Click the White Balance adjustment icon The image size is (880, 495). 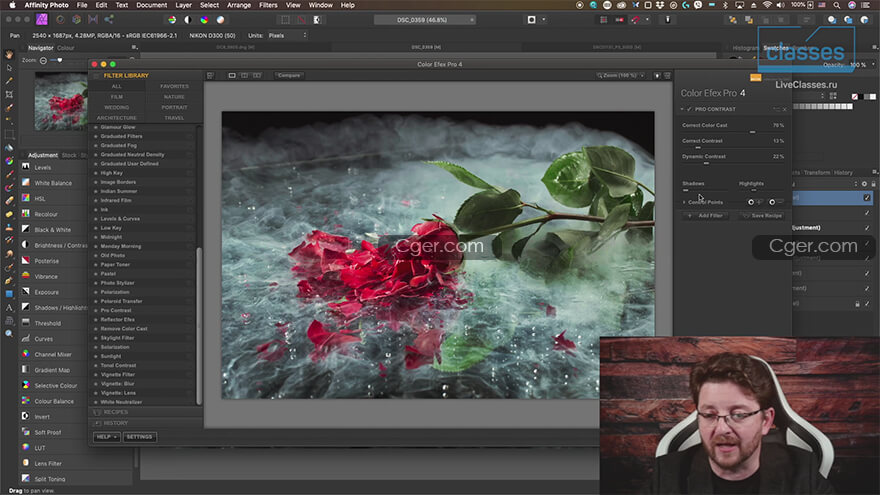(x=26, y=182)
